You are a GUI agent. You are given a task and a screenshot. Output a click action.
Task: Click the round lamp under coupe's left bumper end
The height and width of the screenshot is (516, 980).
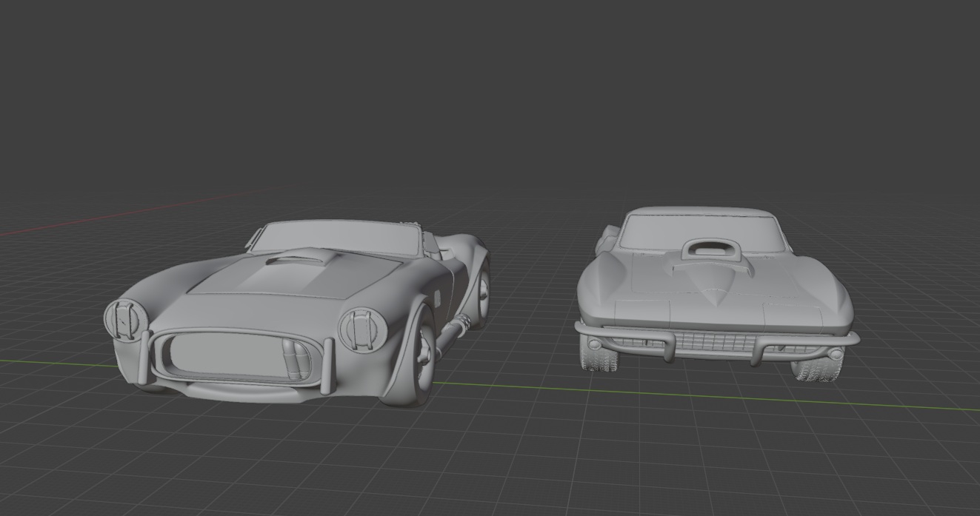[x=594, y=344]
